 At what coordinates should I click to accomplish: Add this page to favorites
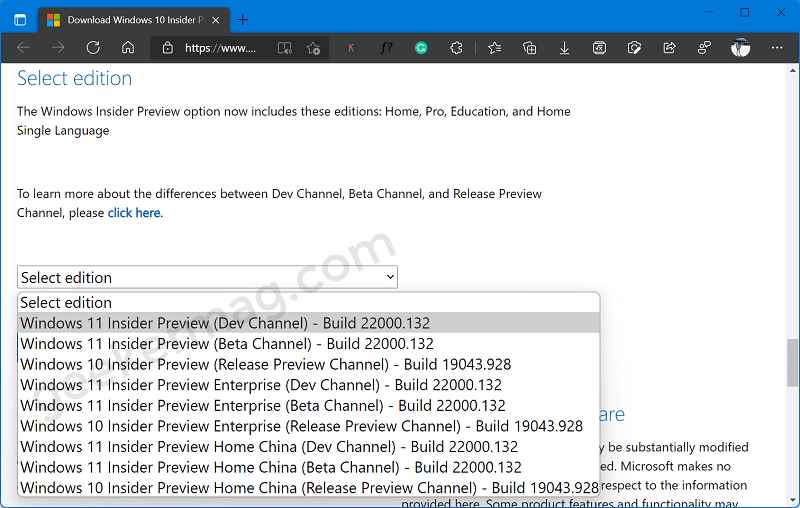(313, 48)
